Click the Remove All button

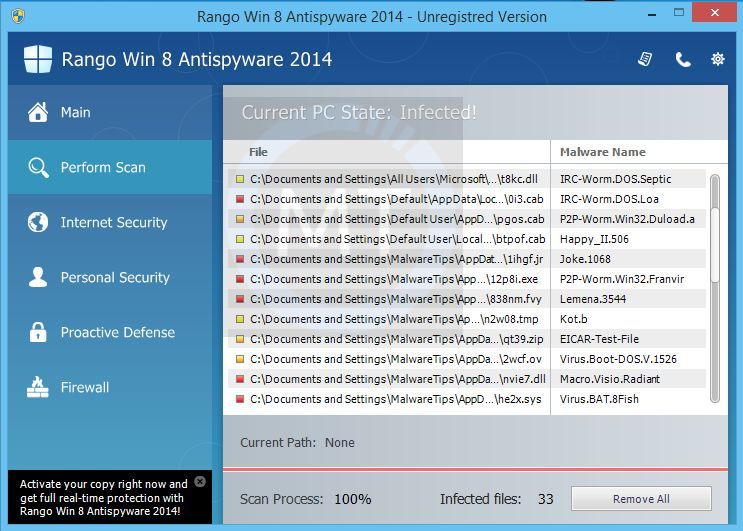[641, 499]
